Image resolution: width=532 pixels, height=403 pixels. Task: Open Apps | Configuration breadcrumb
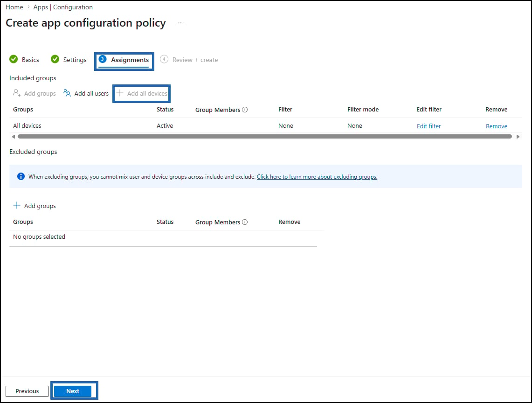pyautogui.click(x=63, y=7)
